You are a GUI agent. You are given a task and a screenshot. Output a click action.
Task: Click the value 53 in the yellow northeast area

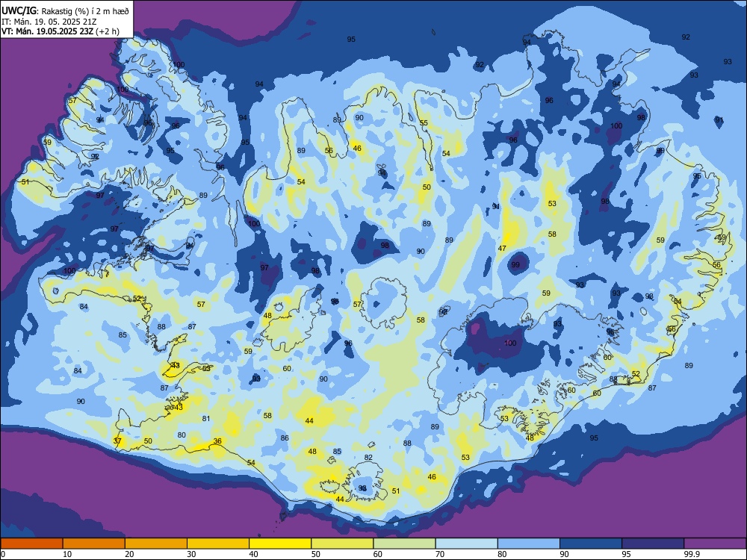[552, 203]
